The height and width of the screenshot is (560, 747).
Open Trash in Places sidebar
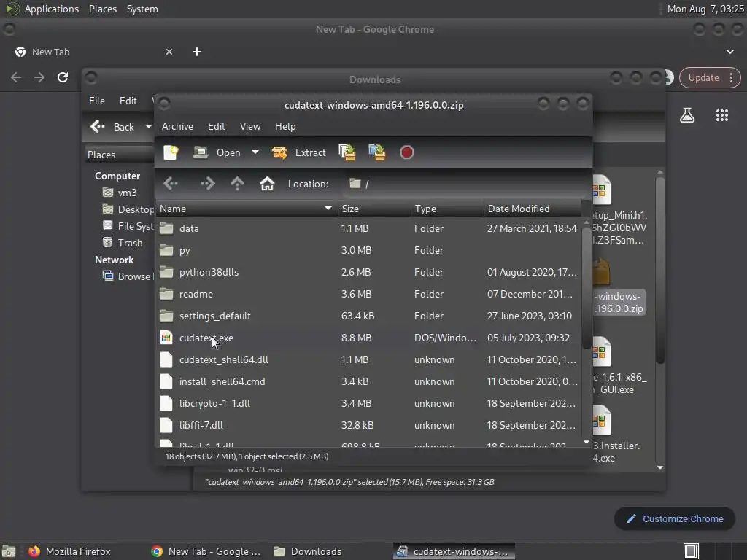coord(123,243)
